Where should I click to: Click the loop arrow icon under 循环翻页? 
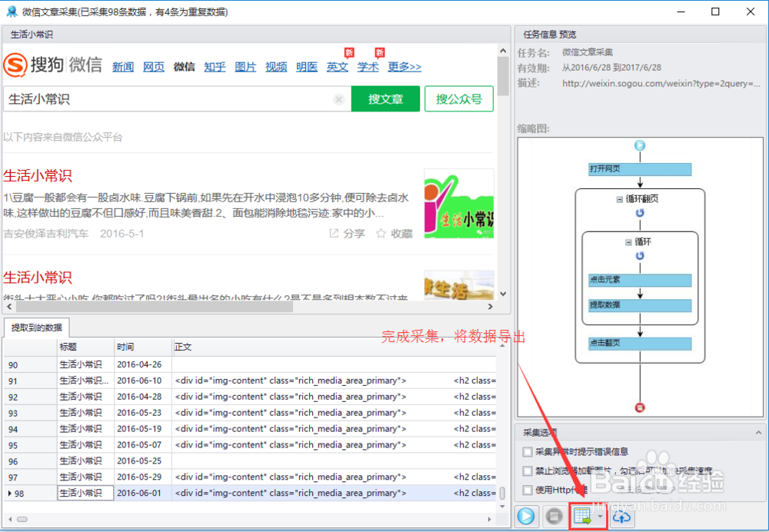[640, 213]
